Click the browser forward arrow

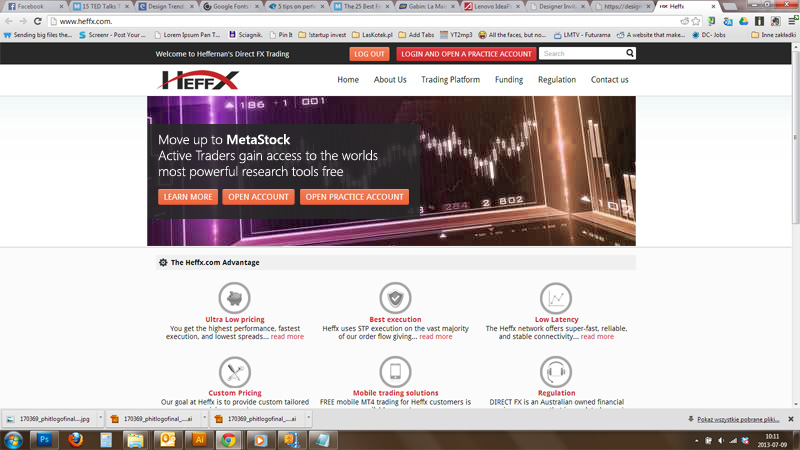point(23,21)
